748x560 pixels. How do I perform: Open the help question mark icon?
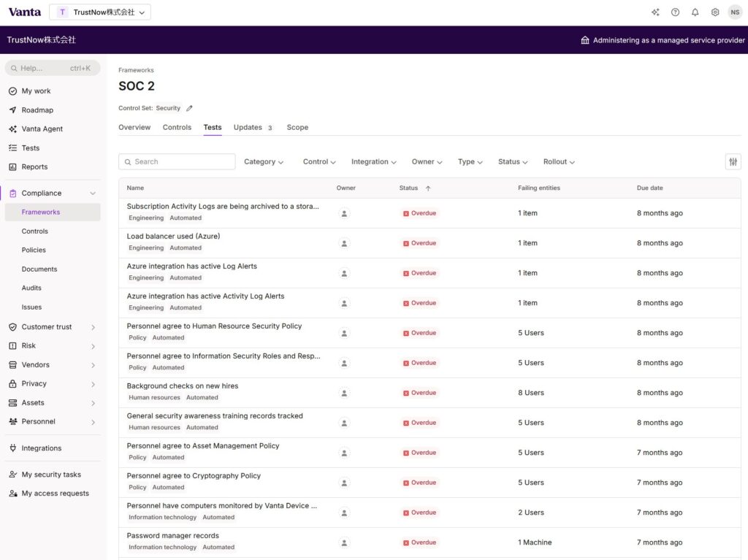click(675, 12)
